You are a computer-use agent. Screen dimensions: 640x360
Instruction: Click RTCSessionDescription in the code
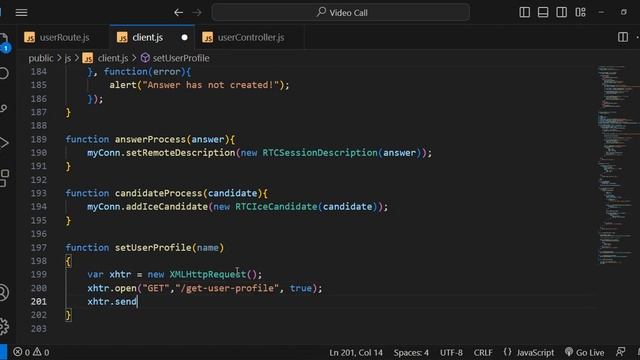320,153
